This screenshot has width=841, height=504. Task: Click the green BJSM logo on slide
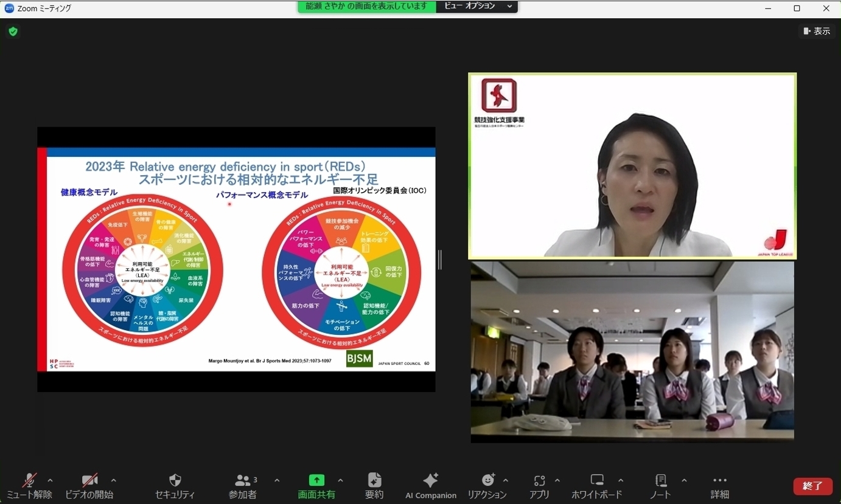tap(359, 358)
